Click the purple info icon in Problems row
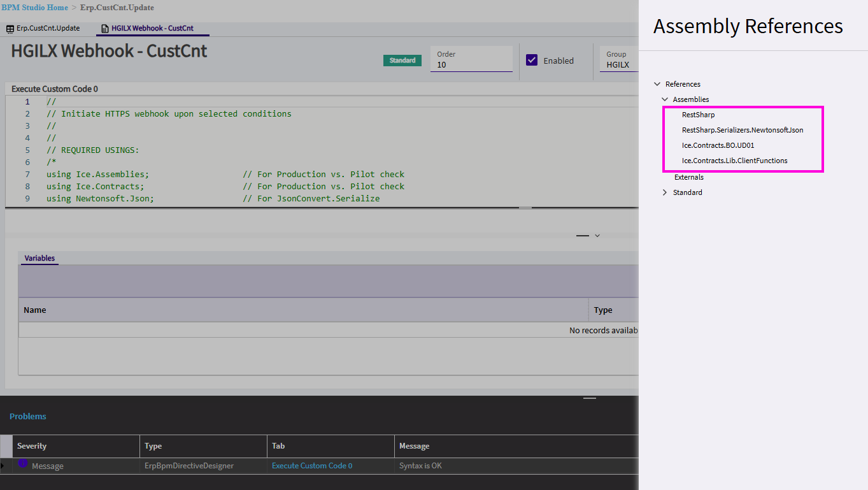 click(23, 463)
